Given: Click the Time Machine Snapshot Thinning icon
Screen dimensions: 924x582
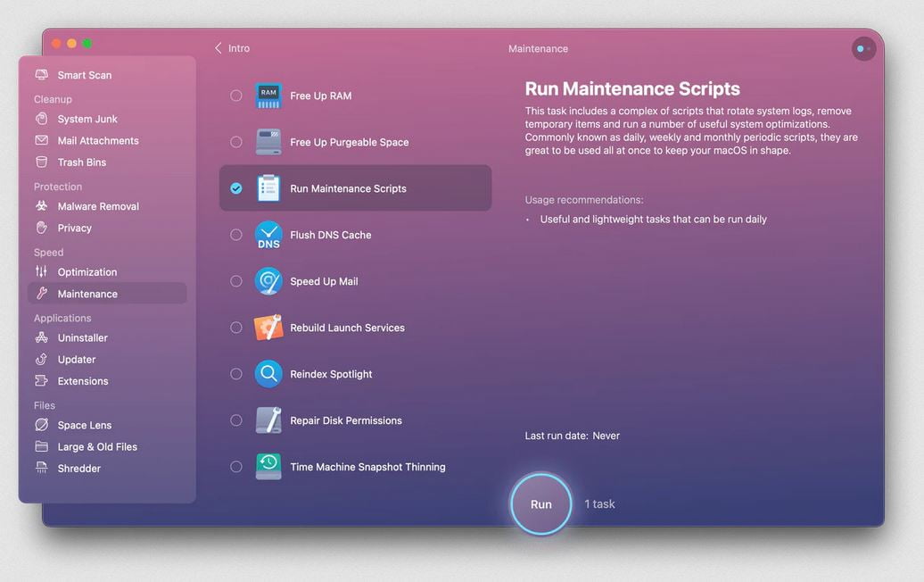Looking at the screenshot, I should pos(268,467).
